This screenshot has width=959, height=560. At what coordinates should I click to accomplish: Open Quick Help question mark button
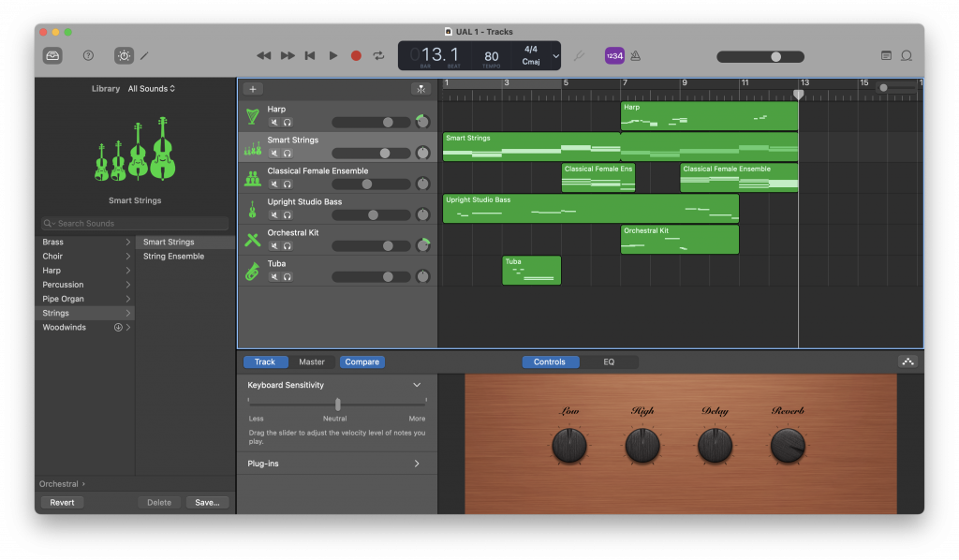(88, 55)
